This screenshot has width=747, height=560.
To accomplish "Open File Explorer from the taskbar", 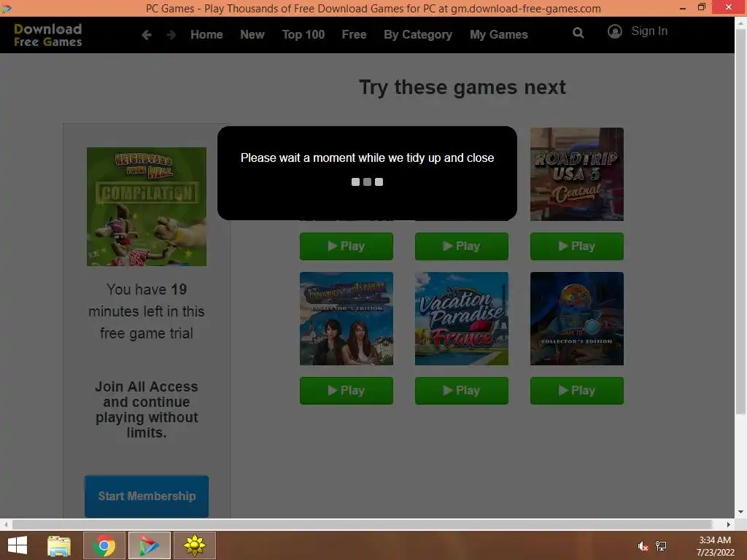I will pos(59,545).
